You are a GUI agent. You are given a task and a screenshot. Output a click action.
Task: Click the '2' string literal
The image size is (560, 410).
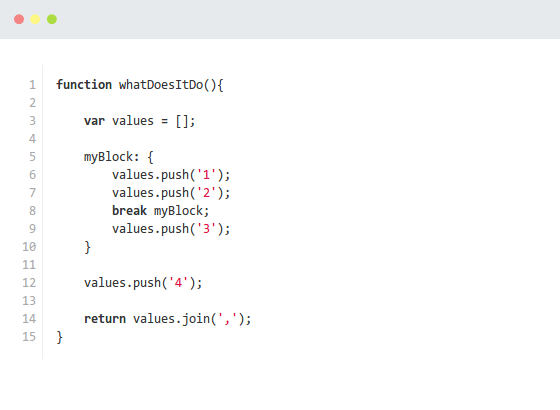tap(206, 193)
